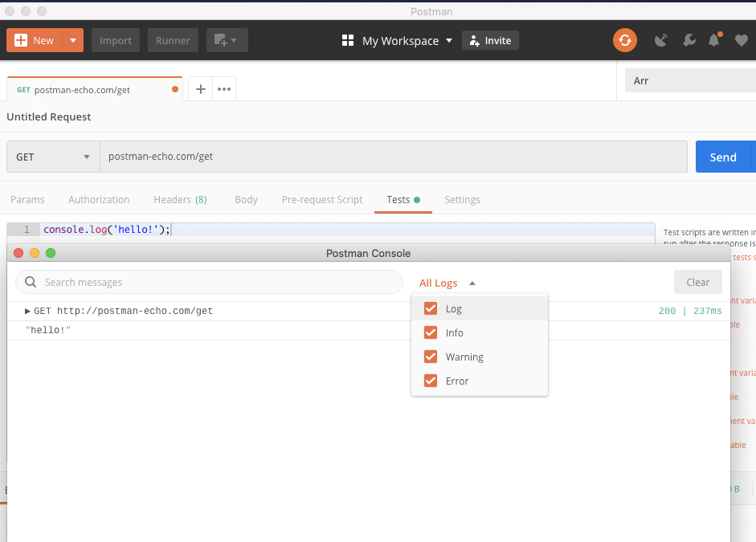Open Settings via the wrench icon
The height and width of the screenshot is (542, 756).
tap(689, 39)
